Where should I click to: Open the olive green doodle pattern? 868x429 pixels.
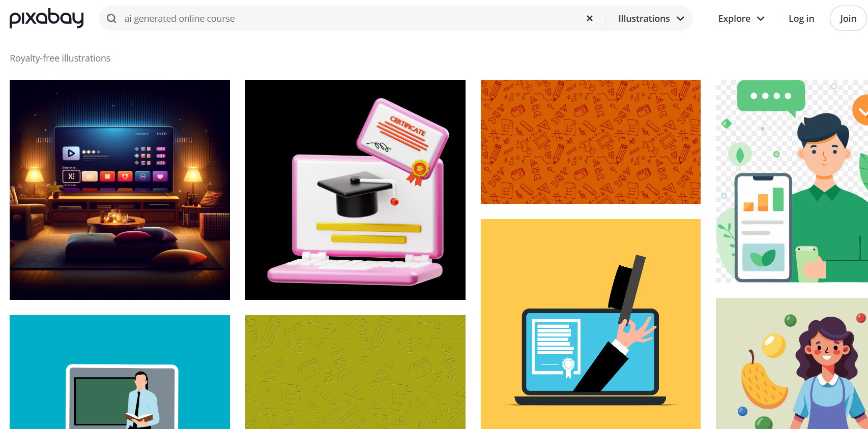click(355, 372)
